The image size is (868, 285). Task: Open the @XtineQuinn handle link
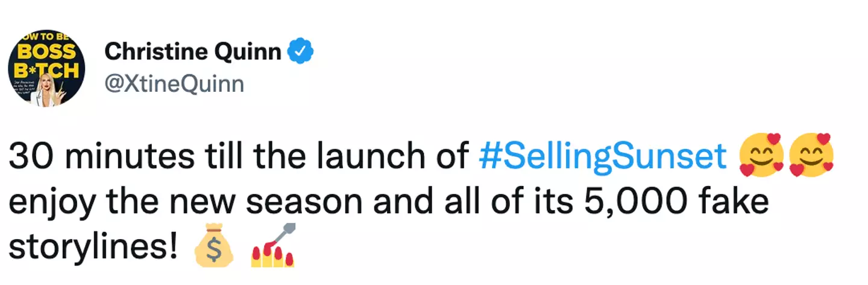(x=174, y=83)
